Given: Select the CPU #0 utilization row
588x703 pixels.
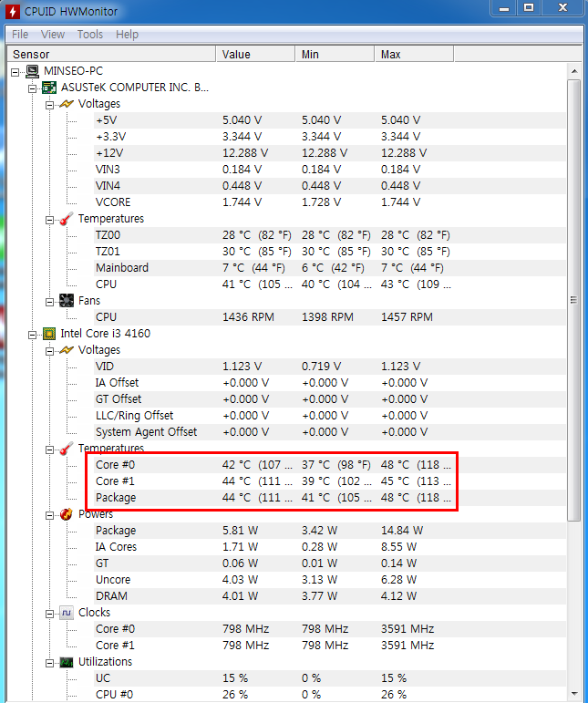Looking at the screenshot, I should [x=330, y=695].
